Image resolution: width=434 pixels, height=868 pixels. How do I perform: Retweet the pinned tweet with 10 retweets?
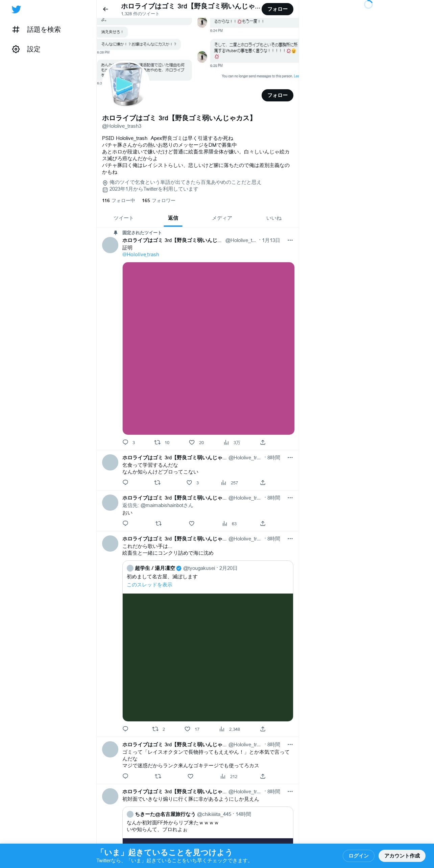pos(158,442)
